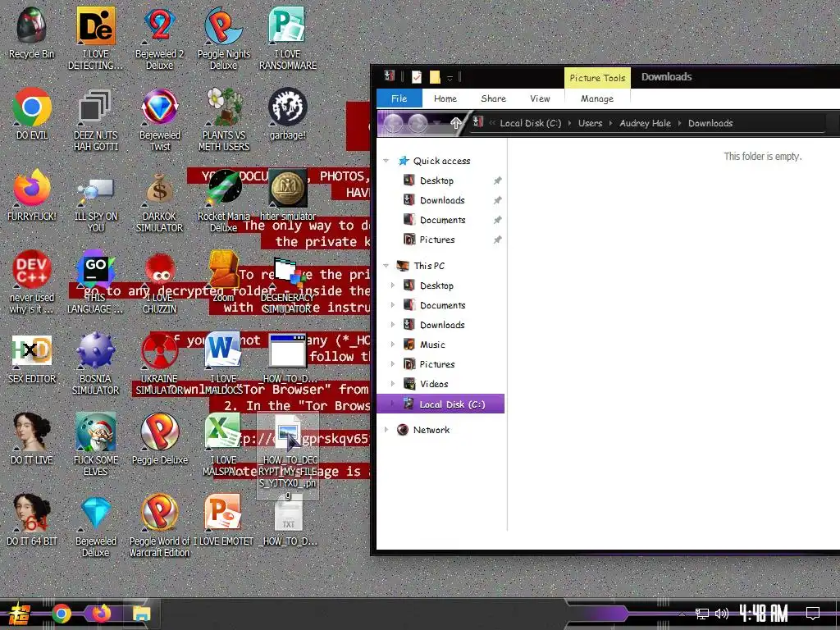Open File Explorer taskbar button
840x630 pixels.
coord(142,614)
